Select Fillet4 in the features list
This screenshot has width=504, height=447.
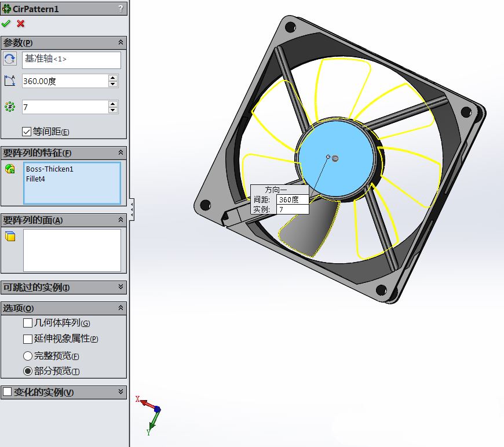point(35,179)
